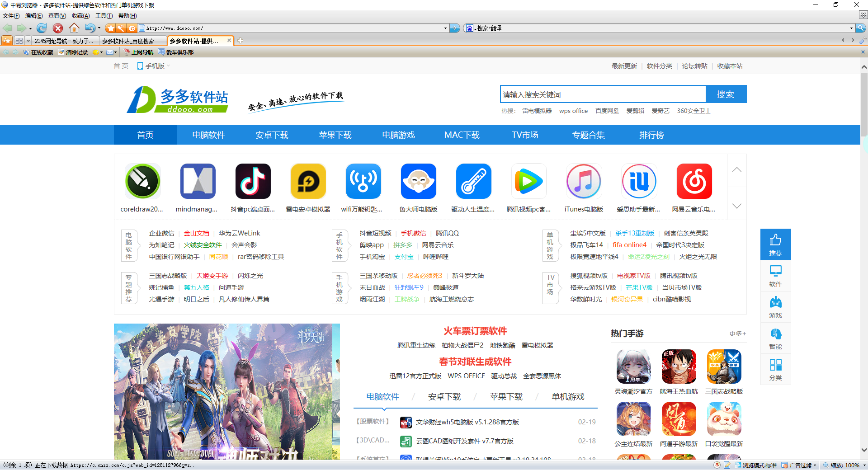
Task: Open the 网易云音乐 icon
Action: [x=694, y=181]
